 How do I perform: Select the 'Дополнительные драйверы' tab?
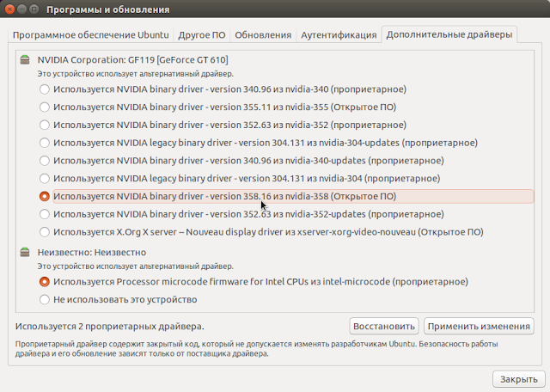[449, 34]
